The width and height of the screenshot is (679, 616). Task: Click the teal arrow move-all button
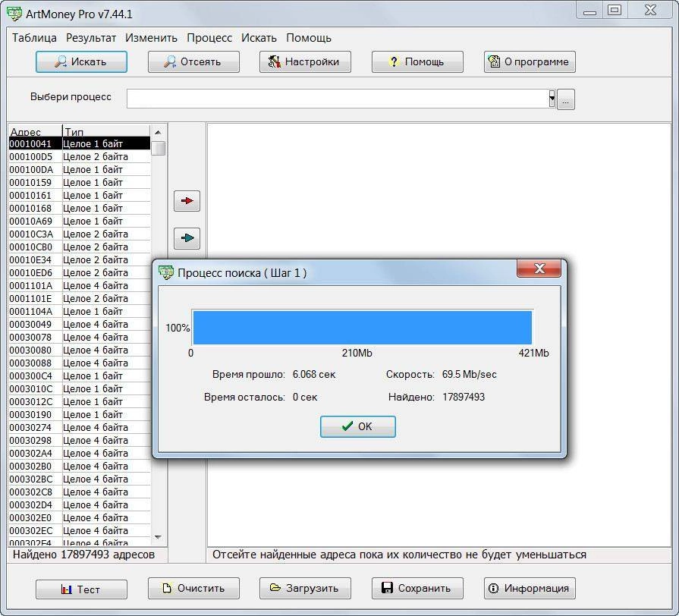tap(187, 238)
